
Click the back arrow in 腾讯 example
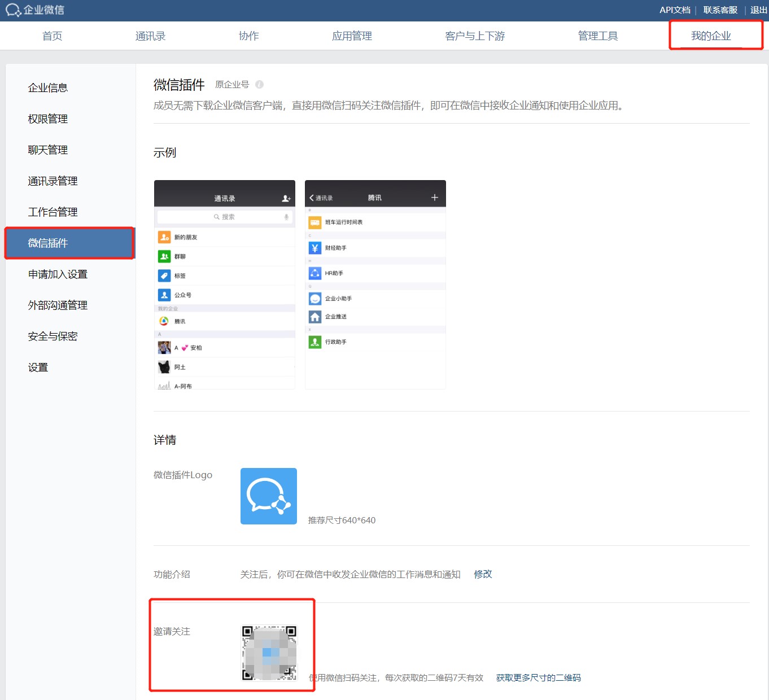pos(312,198)
